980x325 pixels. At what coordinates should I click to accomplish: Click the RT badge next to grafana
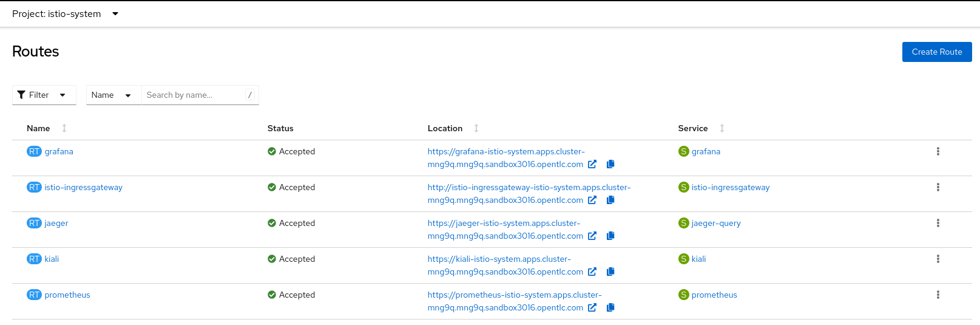click(x=34, y=151)
